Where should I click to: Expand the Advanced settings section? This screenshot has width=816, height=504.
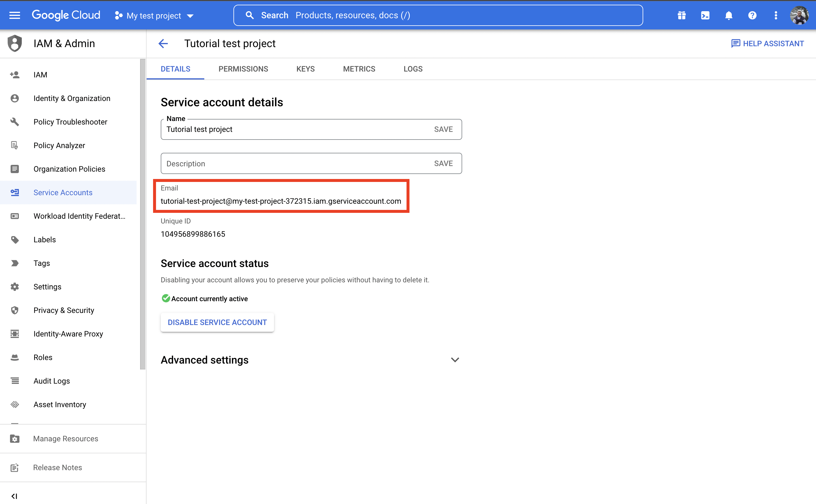455,360
